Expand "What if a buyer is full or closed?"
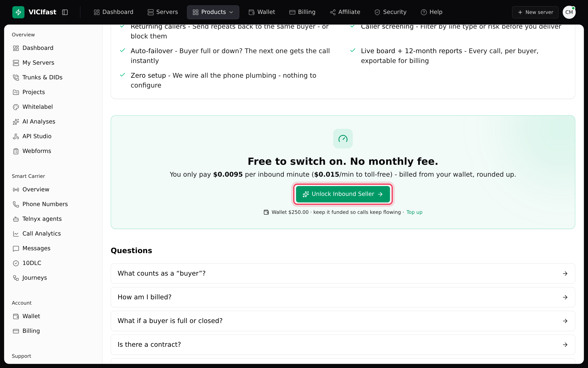Viewport: 588px width, 368px height. tap(343, 321)
